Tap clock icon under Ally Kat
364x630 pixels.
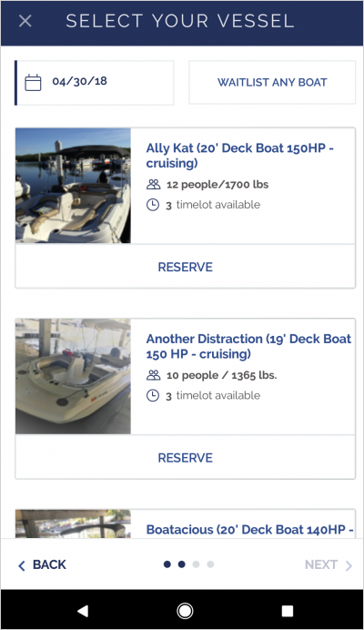(153, 205)
